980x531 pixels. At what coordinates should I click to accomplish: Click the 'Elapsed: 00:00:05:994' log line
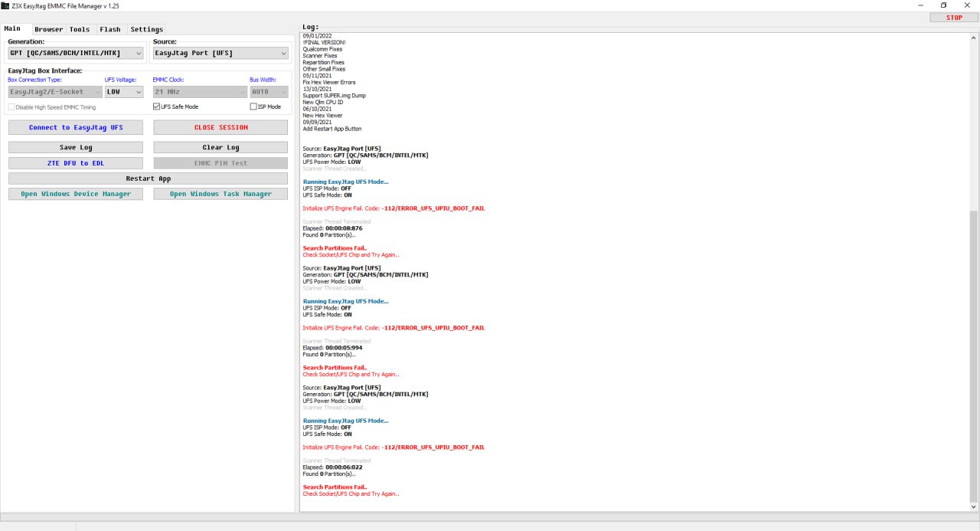point(332,348)
